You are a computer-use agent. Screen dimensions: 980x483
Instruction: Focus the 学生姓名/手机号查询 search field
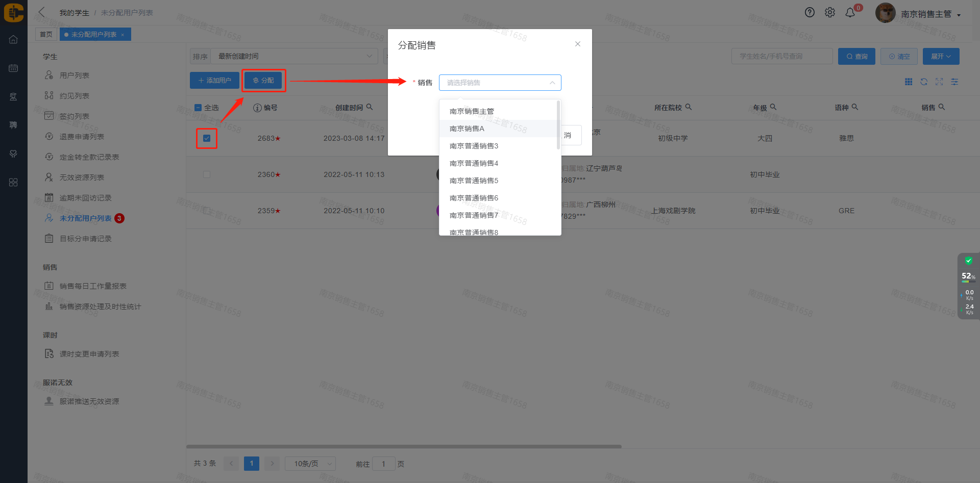pos(781,56)
